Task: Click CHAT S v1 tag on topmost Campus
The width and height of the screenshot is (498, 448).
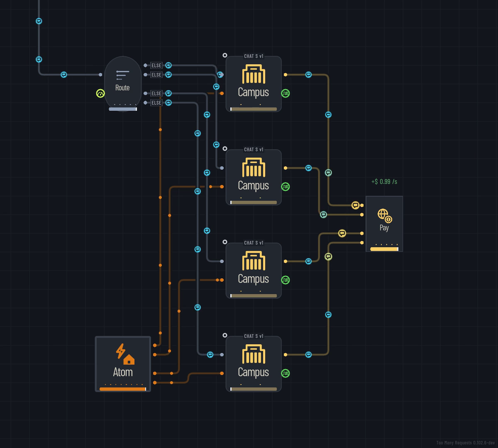Action: tap(254, 56)
